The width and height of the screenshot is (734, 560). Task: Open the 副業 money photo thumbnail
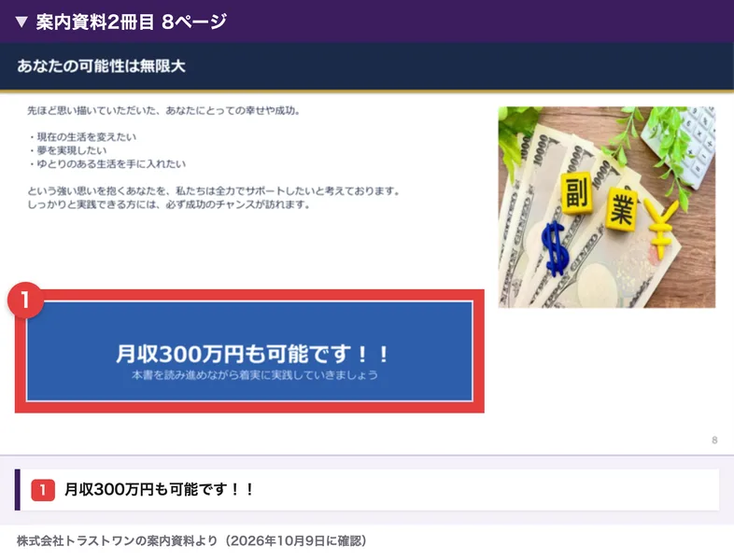click(x=607, y=207)
